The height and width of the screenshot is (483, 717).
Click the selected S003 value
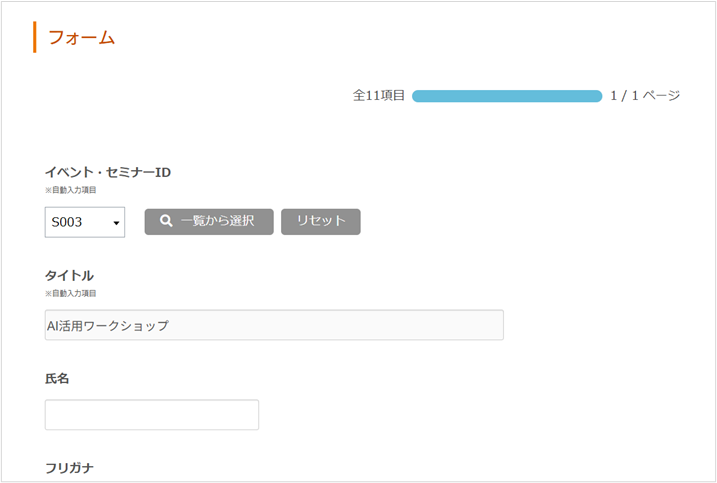tap(67, 222)
